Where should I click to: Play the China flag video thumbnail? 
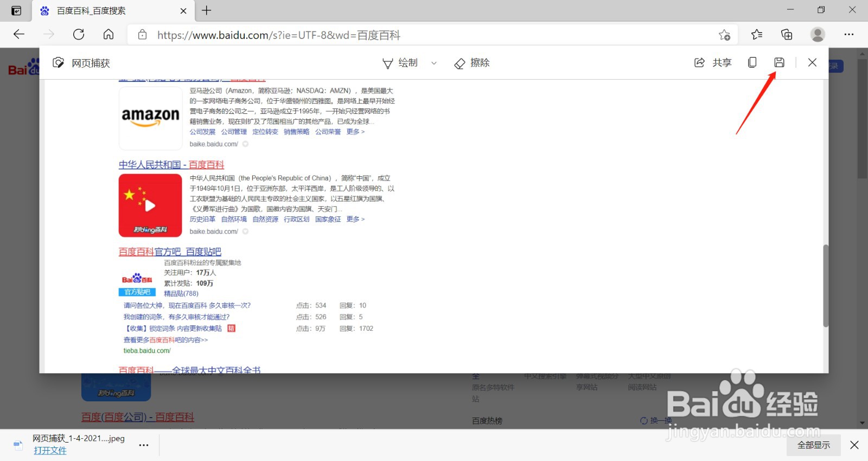tap(150, 206)
